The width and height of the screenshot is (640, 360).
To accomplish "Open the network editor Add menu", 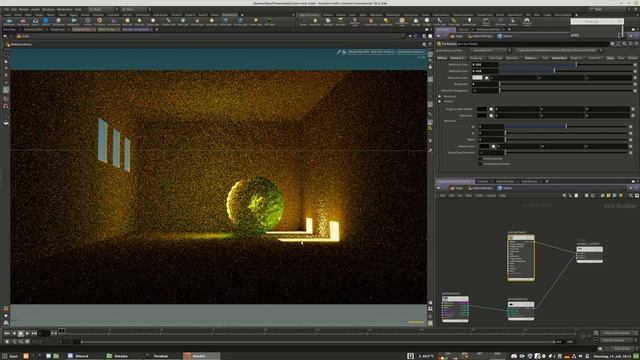I will 442,196.
